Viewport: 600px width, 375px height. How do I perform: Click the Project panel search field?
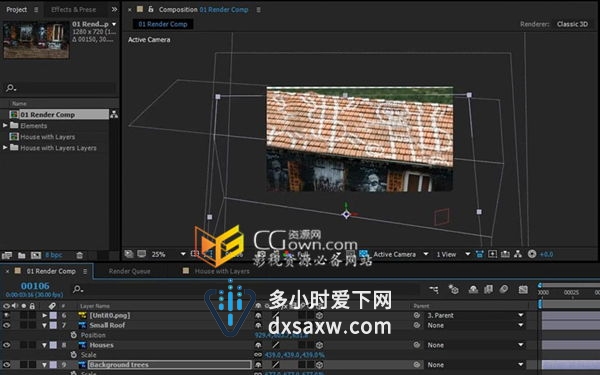(x=60, y=88)
